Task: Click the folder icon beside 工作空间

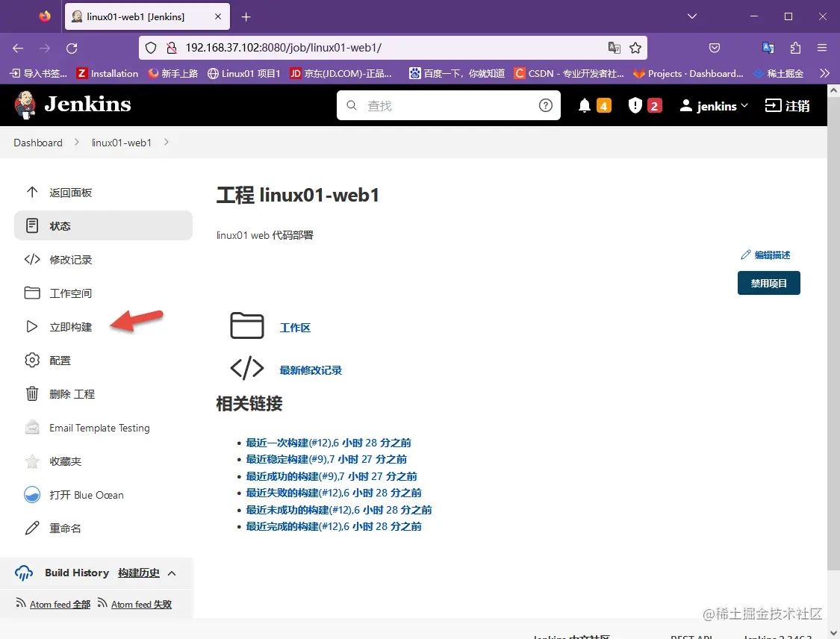Action: (x=32, y=293)
